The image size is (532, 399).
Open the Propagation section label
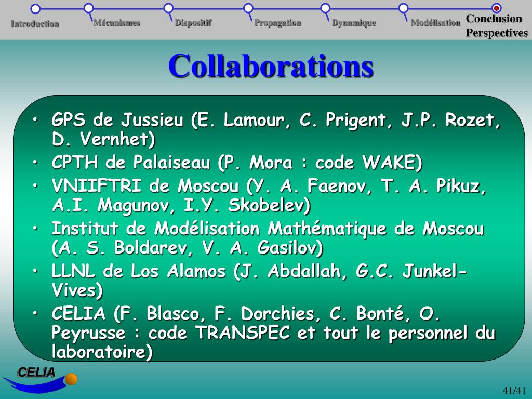pyautogui.click(x=278, y=23)
